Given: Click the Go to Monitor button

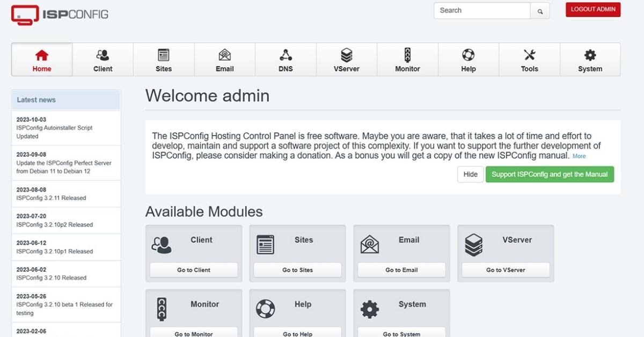Looking at the screenshot, I should [x=194, y=333].
